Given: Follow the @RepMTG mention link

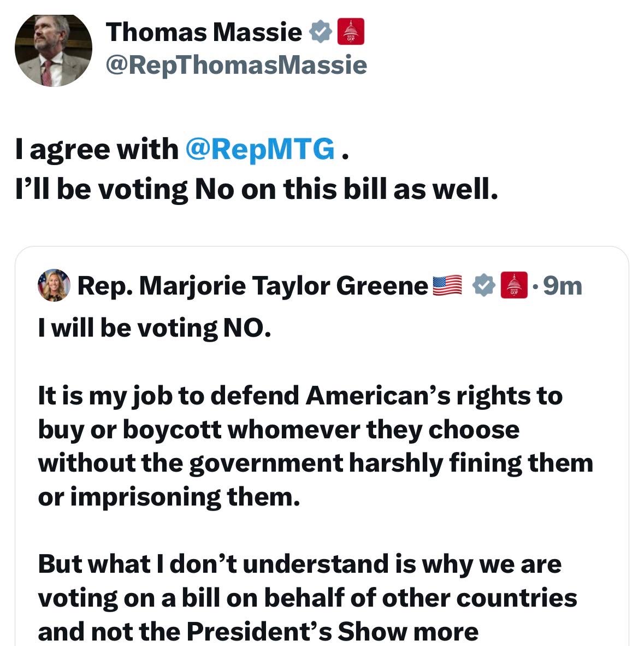Looking at the screenshot, I should (260, 149).
